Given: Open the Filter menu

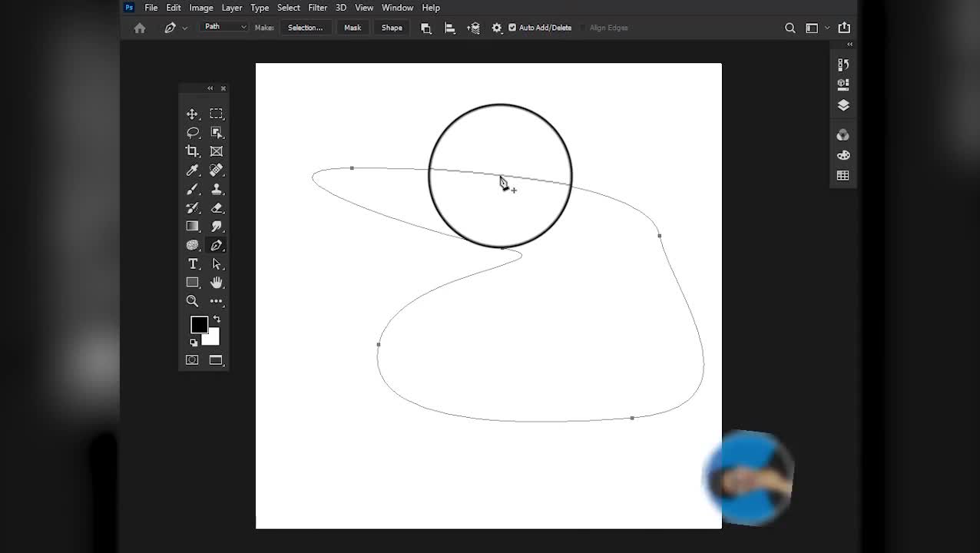Looking at the screenshot, I should pyautogui.click(x=317, y=8).
